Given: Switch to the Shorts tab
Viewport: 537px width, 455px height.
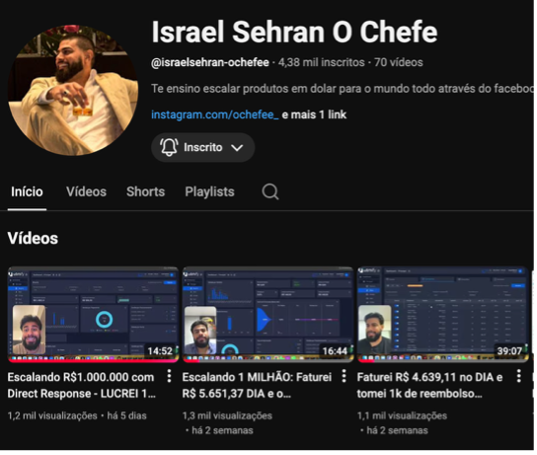Looking at the screenshot, I should point(146,193).
